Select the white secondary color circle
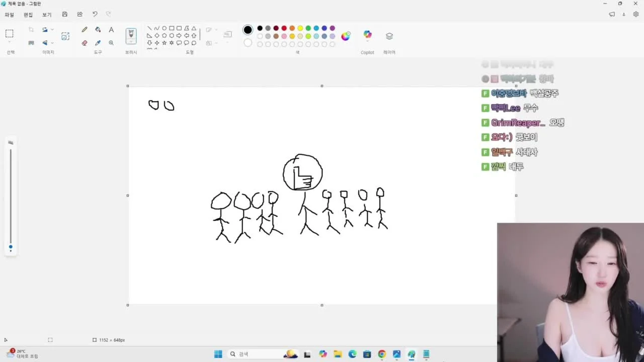 point(248,43)
